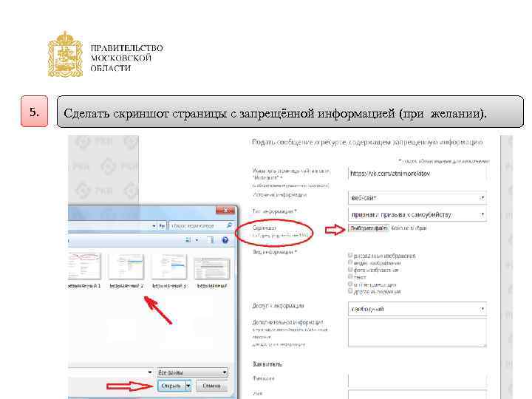
Task: Click the Имя input field
Action: point(417,395)
